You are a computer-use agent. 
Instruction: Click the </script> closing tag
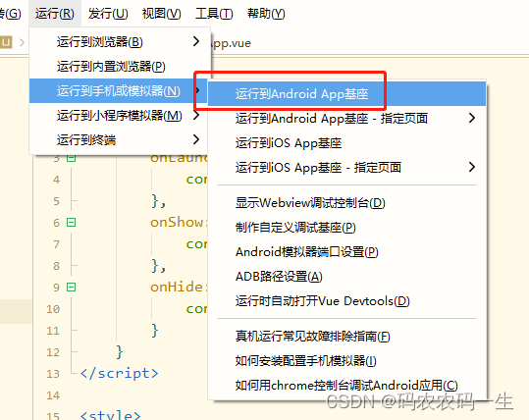click(120, 374)
